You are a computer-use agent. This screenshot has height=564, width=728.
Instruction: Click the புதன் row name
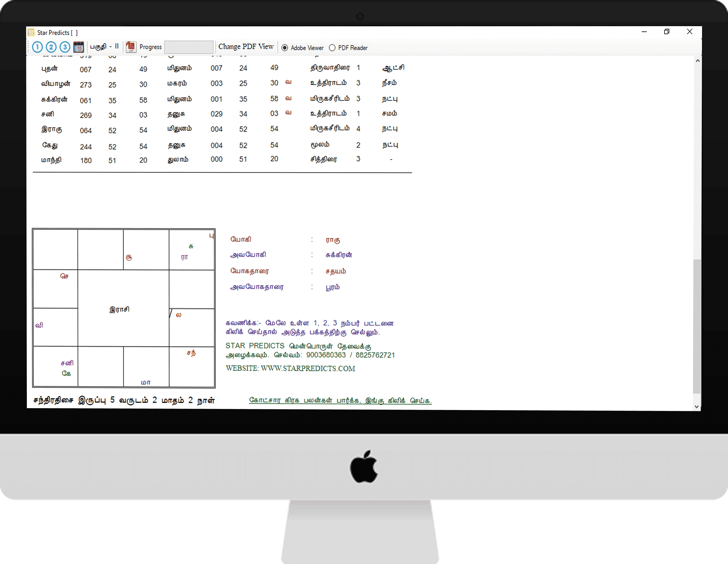tap(50, 69)
